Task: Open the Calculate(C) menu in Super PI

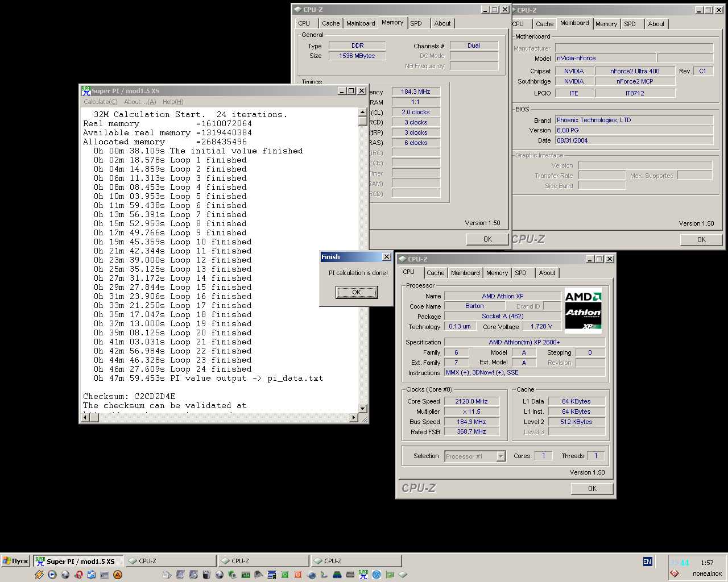Action: (100, 102)
